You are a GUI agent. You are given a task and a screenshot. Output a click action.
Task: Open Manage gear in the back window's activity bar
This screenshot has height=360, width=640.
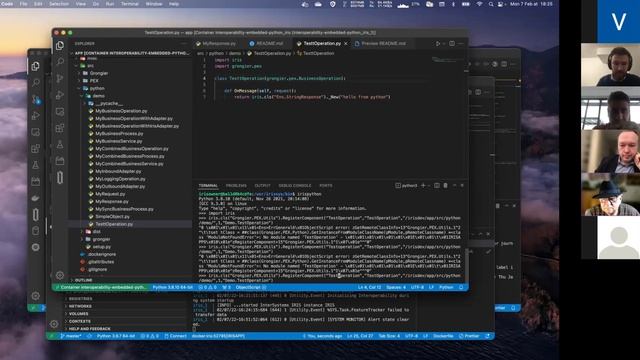(x=36, y=296)
